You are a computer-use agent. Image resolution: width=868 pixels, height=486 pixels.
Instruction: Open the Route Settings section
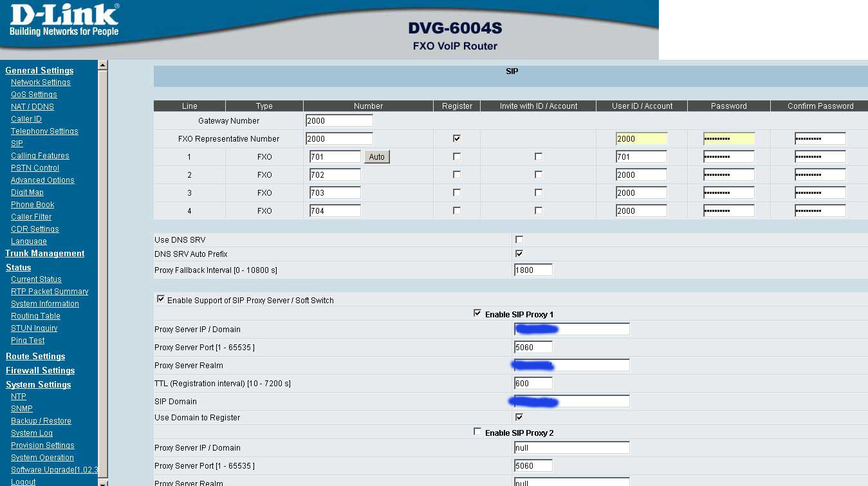[x=35, y=356]
